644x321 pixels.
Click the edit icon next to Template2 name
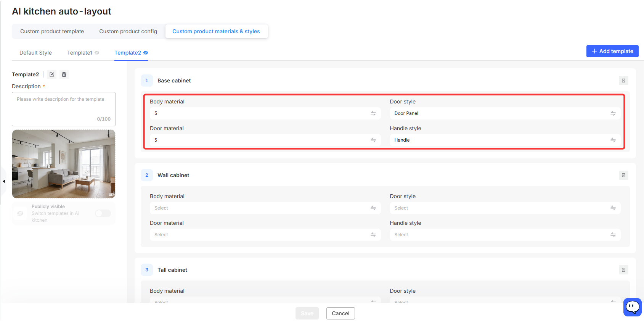(x=52, y=74)
